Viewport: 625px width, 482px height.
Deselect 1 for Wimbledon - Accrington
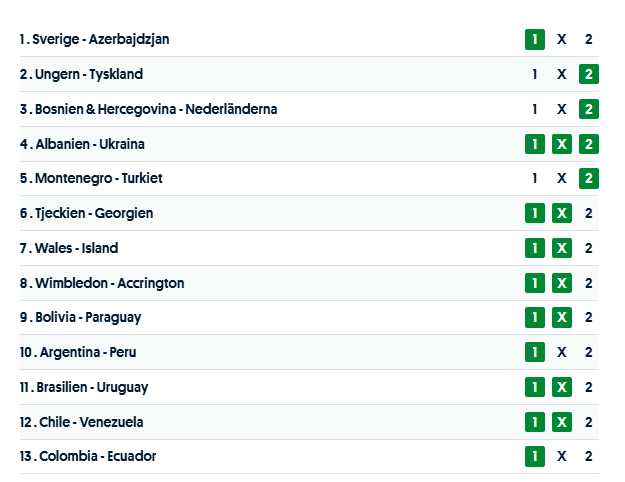coord(535,283)
